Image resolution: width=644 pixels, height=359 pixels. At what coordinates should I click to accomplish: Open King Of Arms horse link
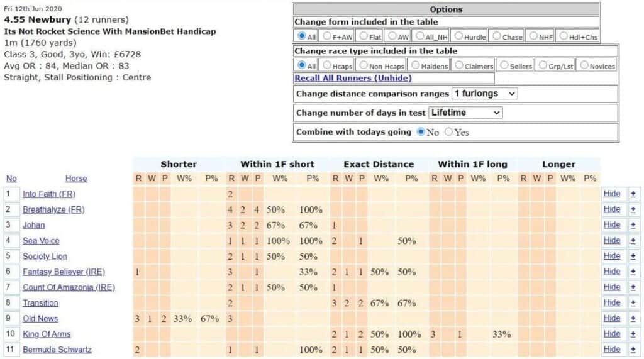click(47, 334)
